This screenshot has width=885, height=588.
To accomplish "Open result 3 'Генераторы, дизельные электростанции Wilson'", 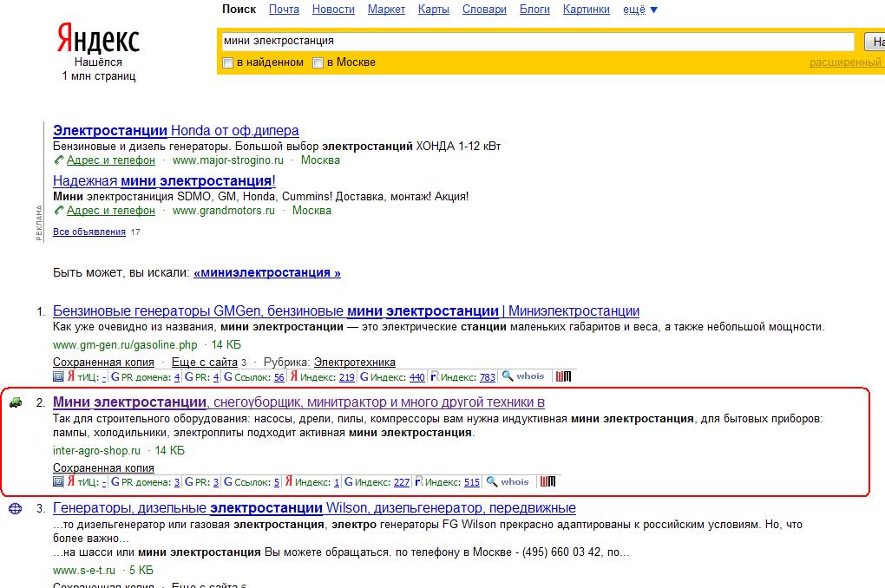I will point(314,508).
